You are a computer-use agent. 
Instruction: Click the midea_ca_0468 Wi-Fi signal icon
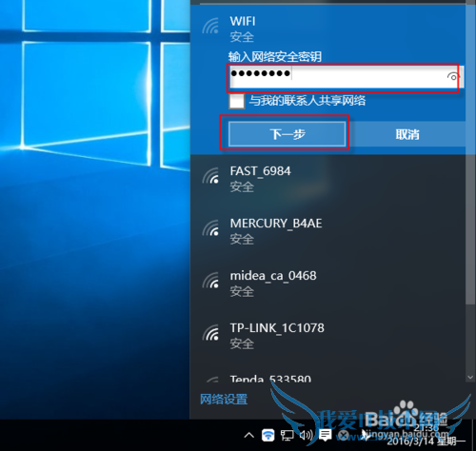(x=210, y=281)
